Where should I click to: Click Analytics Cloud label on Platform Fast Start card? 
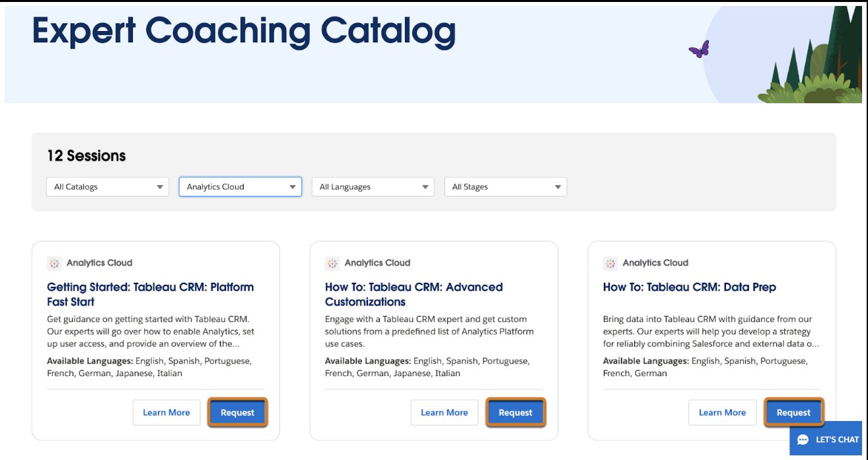100,263
